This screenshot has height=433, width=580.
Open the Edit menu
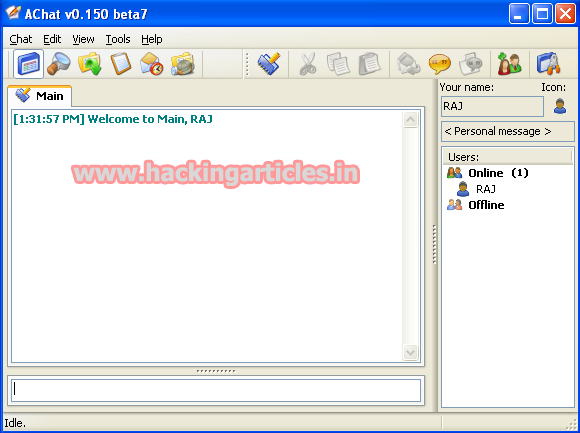pyautogui.click(x=52, y=39)
